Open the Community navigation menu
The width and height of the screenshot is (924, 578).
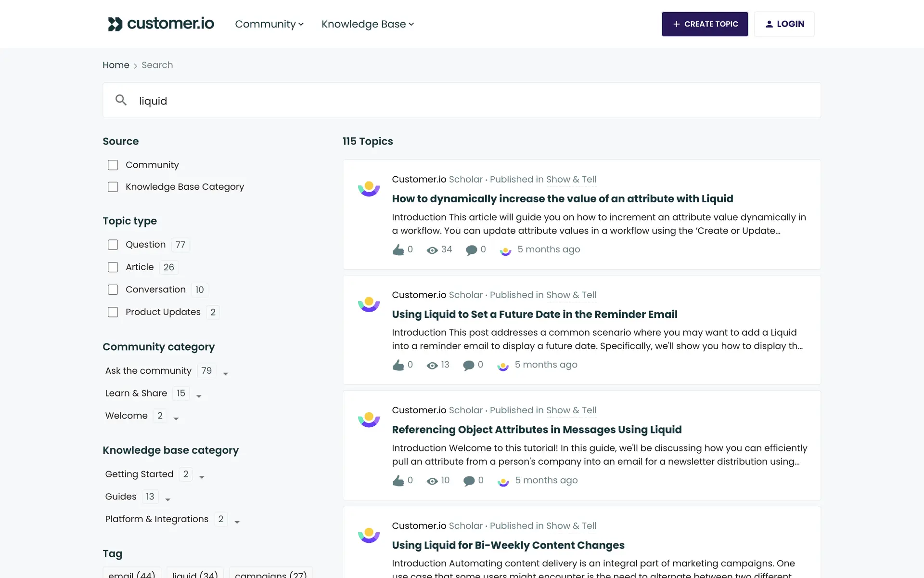(269, 24)
